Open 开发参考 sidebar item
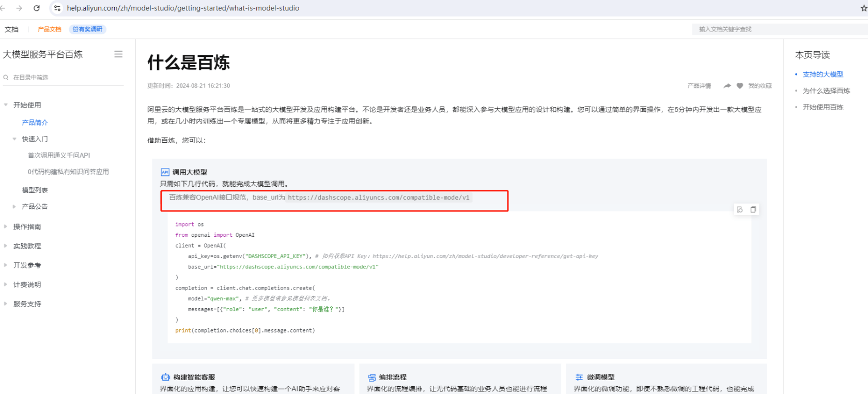The image size is (868, 394). (x=27, y=265)
